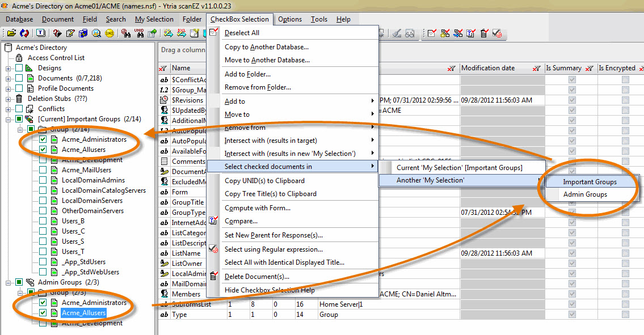Select Deselect All from the menu
644x335 pixels.
tap(242, 33)
